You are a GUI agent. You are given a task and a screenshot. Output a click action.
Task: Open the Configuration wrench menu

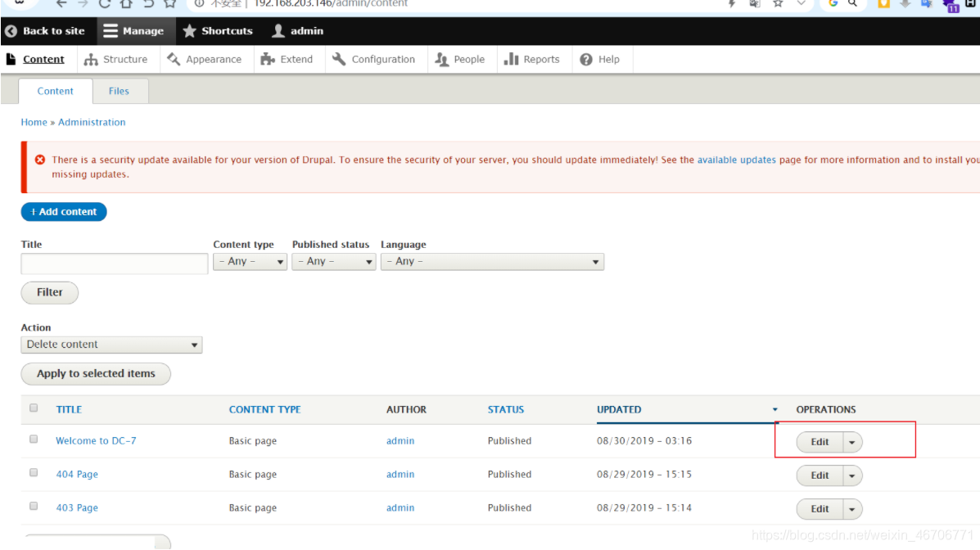point(374,60)
